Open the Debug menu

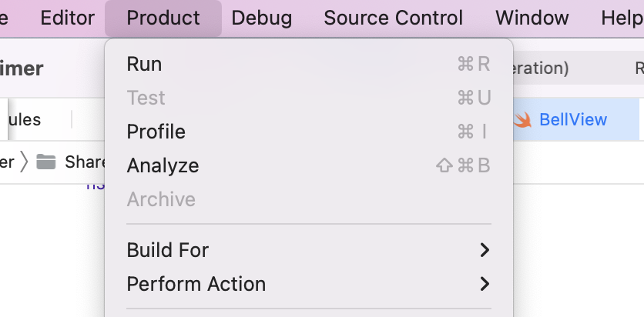[261, 18]
